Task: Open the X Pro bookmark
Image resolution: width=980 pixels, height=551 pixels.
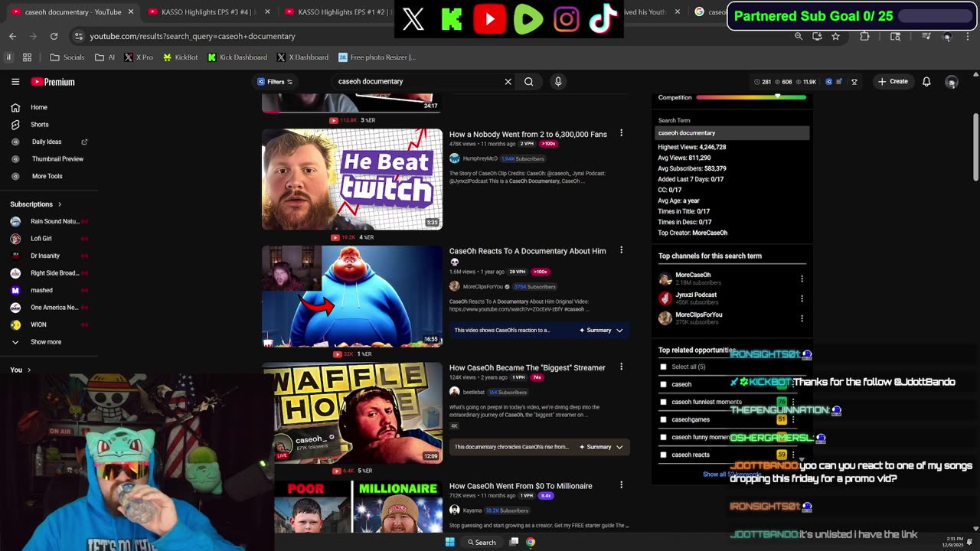Action: tap(139, 57)
